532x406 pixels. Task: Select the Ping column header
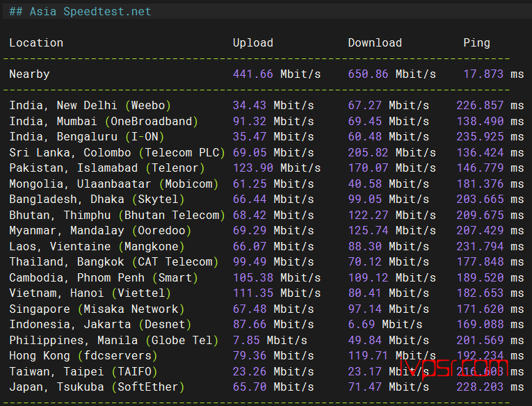pos(476,42)
